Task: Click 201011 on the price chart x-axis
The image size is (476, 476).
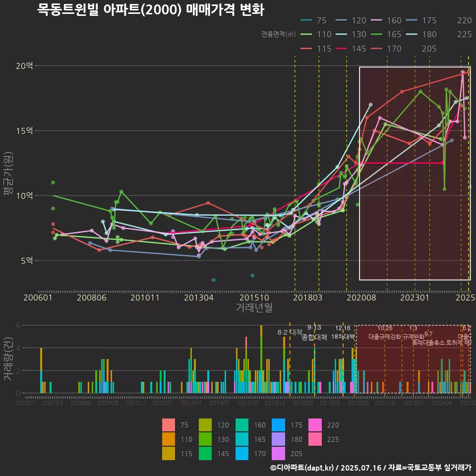Action: [x=145, y=297]
